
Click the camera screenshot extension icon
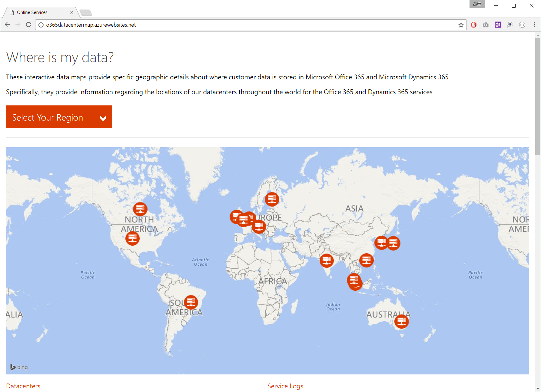(x=486, y=25)
